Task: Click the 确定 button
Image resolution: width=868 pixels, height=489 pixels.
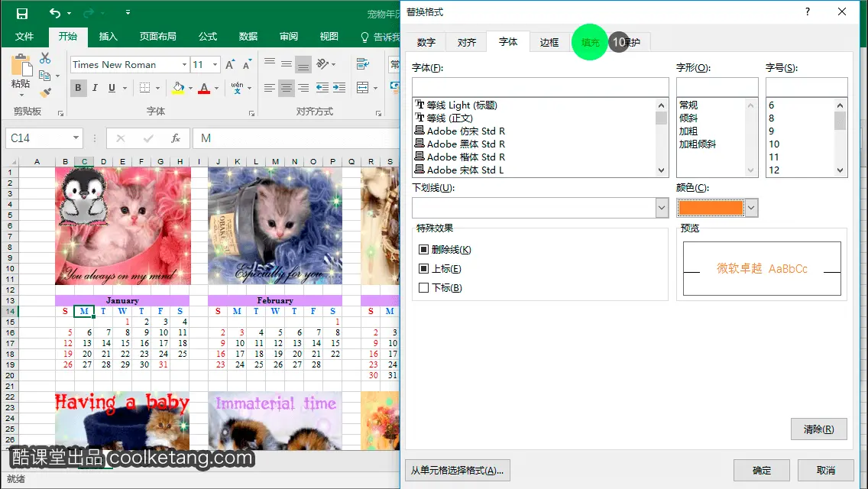Action: pos(762,470)
